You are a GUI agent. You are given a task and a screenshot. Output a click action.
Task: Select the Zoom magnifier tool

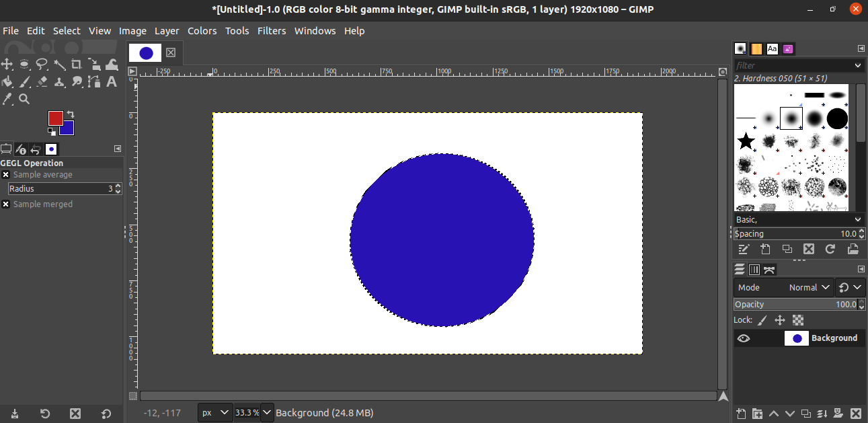pos(24,100)
